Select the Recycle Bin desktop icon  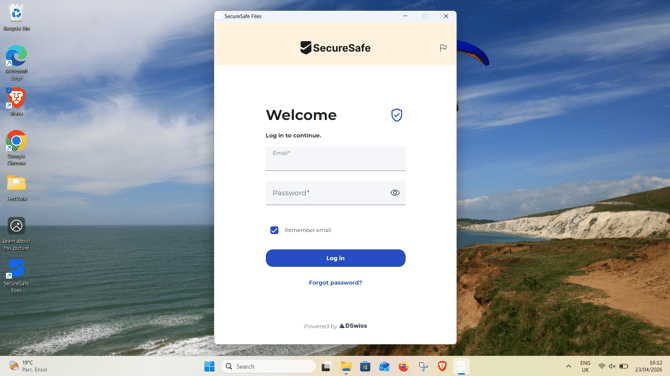coord(16,18)
